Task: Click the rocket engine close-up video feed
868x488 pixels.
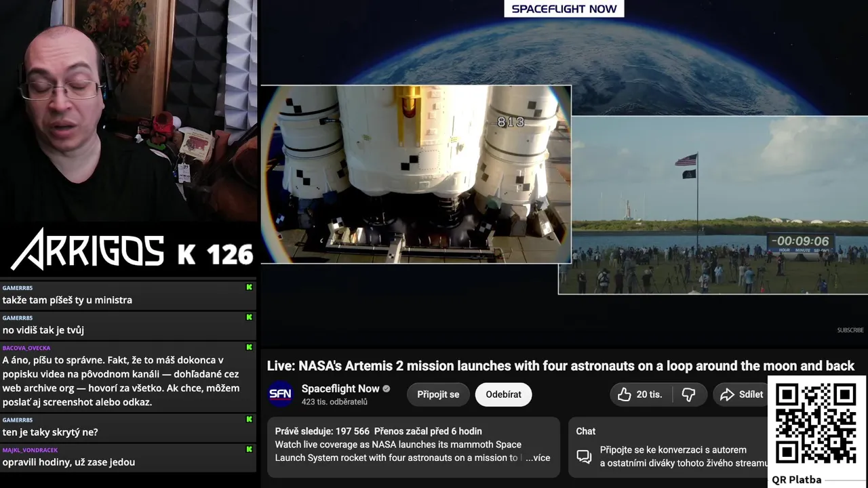Action: coord(416,174)
